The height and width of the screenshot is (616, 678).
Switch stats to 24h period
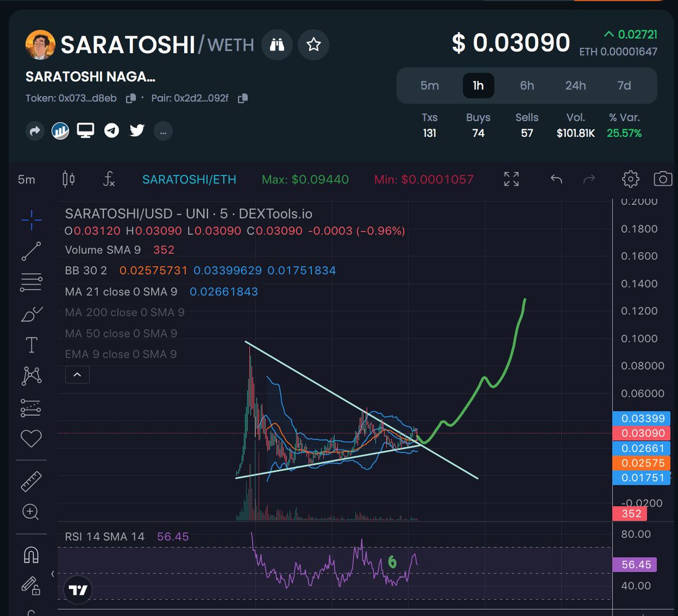(575, 85)
